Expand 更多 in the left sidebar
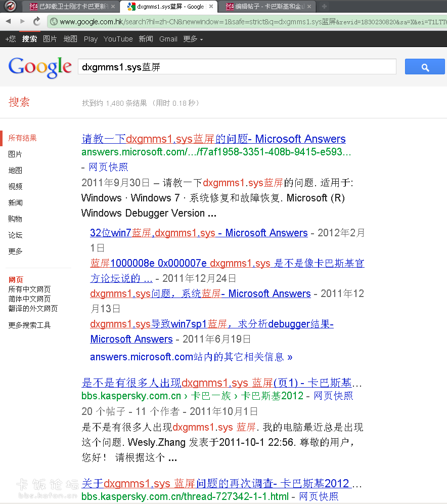 pyautogui.click(x=15, y=251)
